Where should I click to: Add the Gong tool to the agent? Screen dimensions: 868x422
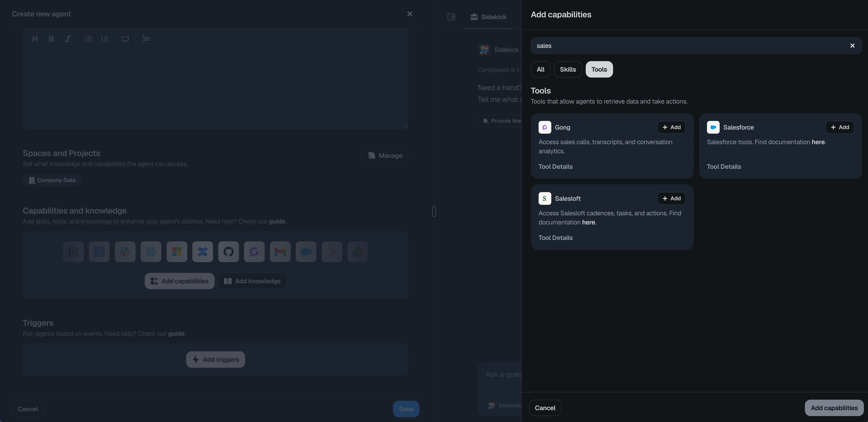tap(672, 127)
